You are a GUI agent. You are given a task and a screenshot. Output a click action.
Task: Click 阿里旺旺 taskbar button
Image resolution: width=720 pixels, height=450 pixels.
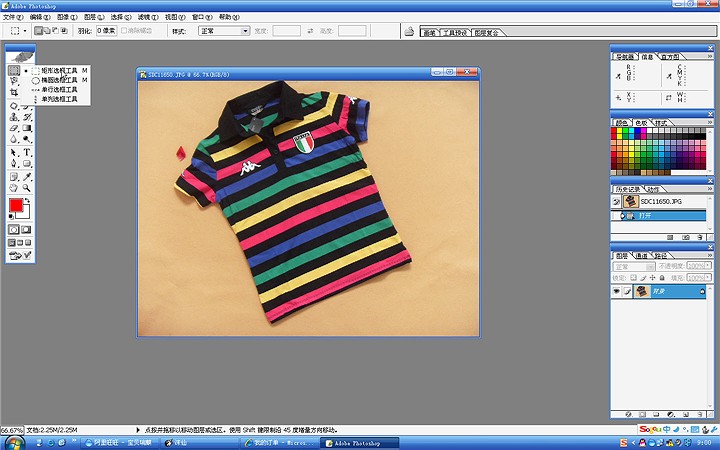point(119,443)
